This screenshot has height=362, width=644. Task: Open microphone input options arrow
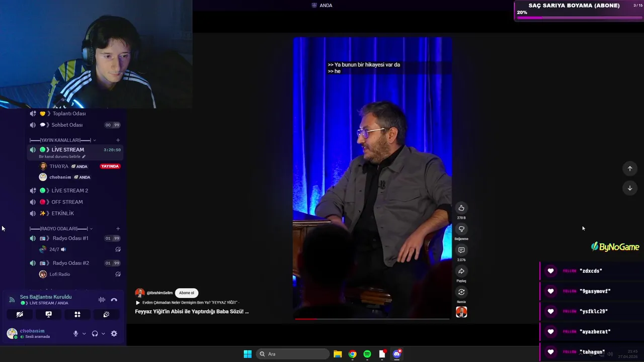(x=84, y=333)
